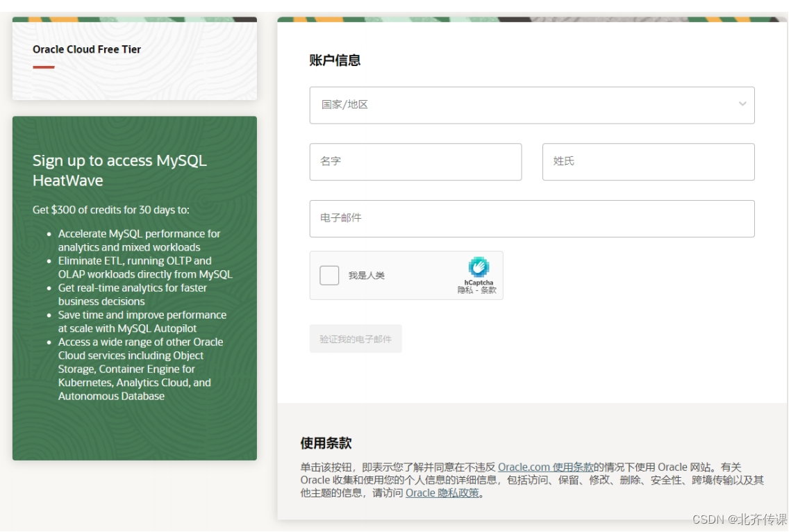This screenshot has height=532, width=798.
Task: Click inside the 姓氏 last-name field
Action: click(647, 162)
